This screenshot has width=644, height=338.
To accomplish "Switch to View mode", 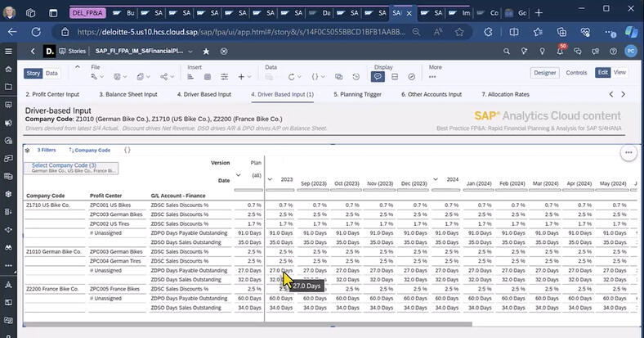I will pos(619,72).
